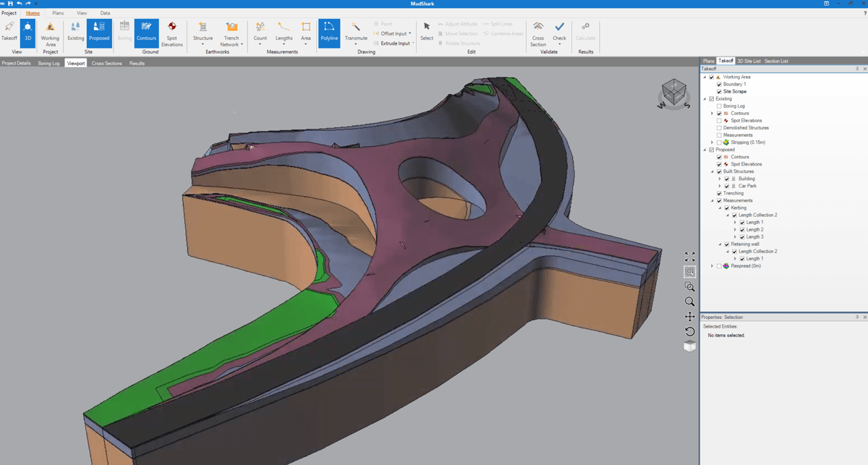The height and width of the screenshot is (465, 868).
Task: Activate the Polyline drawing tool
Action: (329, 33)
